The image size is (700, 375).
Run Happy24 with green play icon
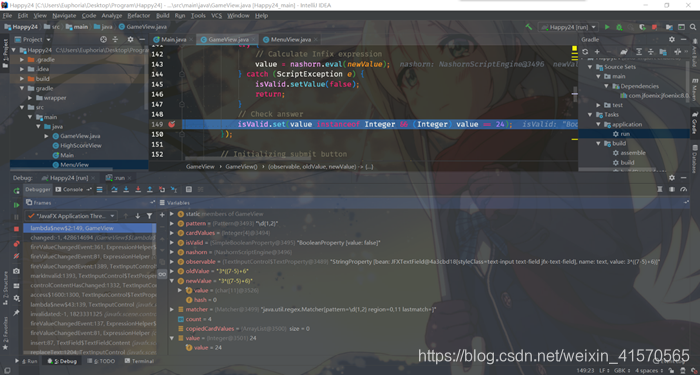coord(607,27)
